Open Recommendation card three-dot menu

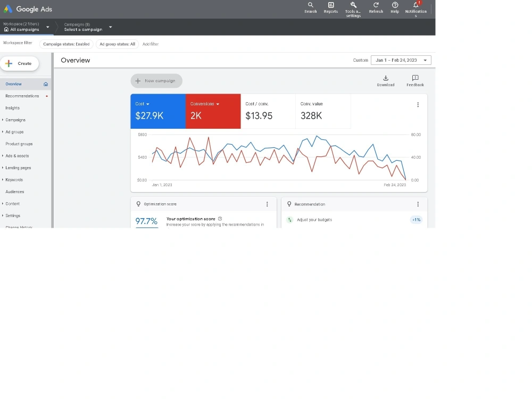pos(418,204)
